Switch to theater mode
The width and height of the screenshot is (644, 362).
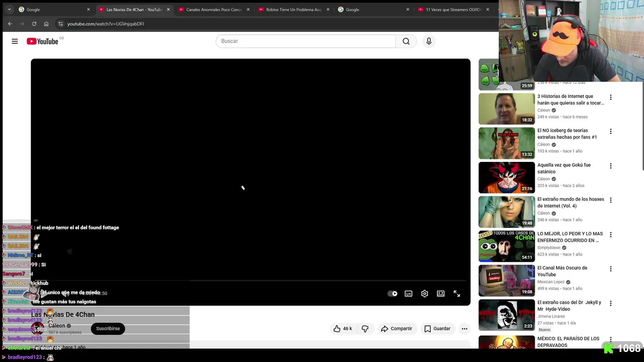point(441,294)
